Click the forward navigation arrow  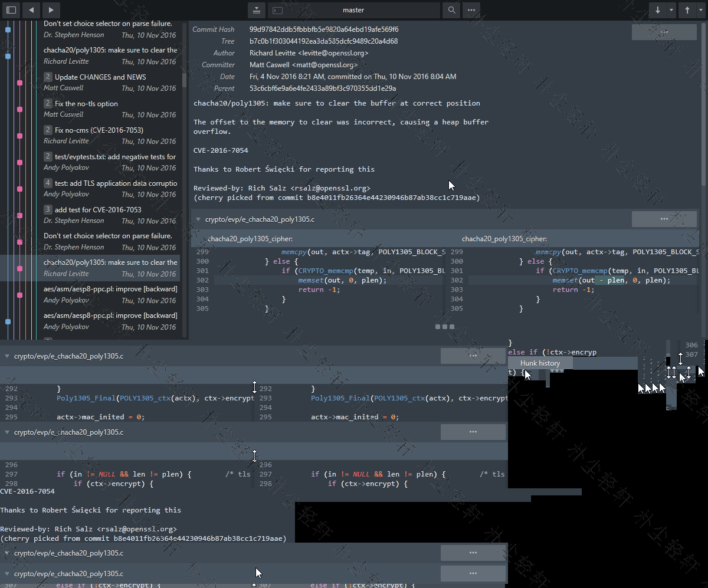point(50,10)
